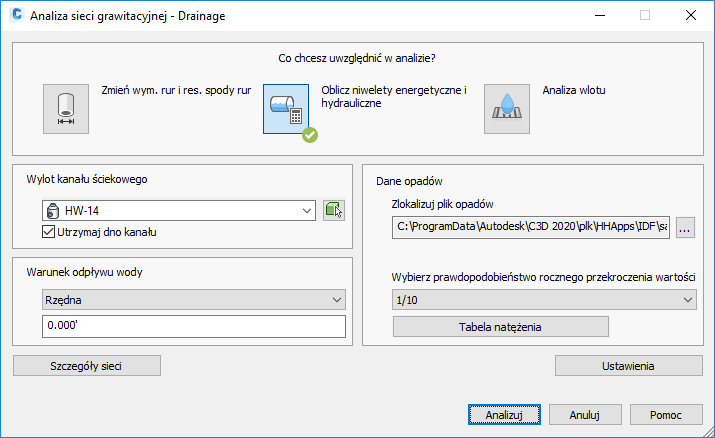
Task: Click the tailwater elevation value field
Action: [193, 326]
